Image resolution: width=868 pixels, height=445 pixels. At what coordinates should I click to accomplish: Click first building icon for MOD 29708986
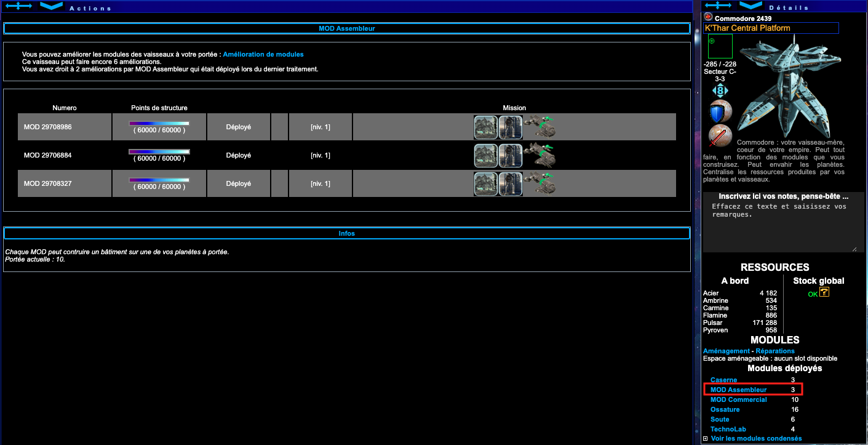tap(485, 127)
